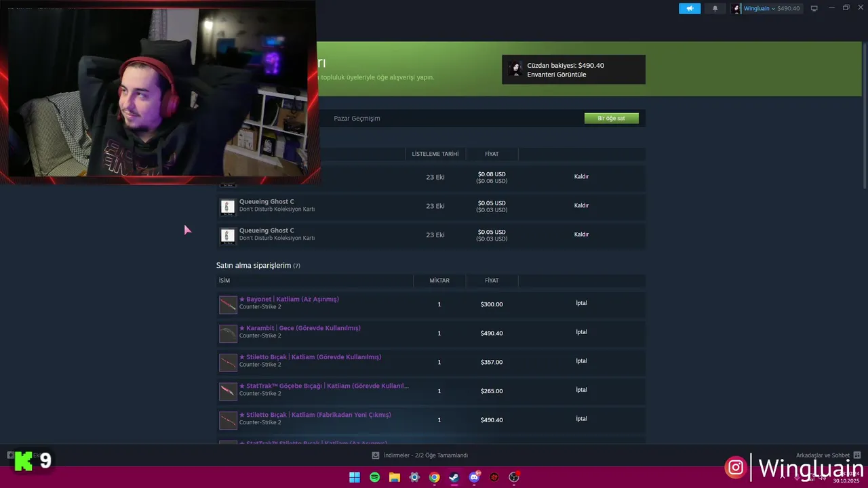
Task: Click the $357.00 price value
Action: tap(492, 362)
